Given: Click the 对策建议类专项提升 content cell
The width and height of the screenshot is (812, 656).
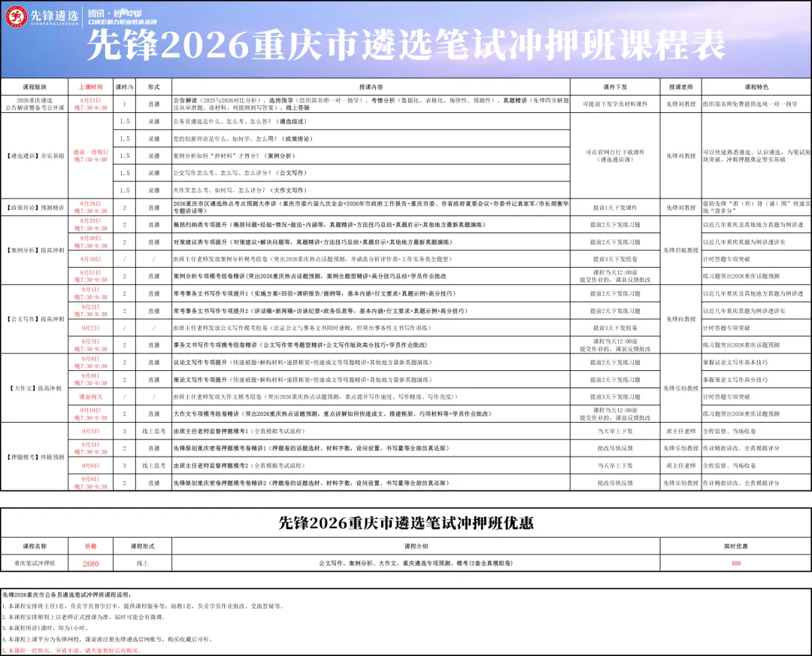Looking at the screenshot, I should pos(371,242).
